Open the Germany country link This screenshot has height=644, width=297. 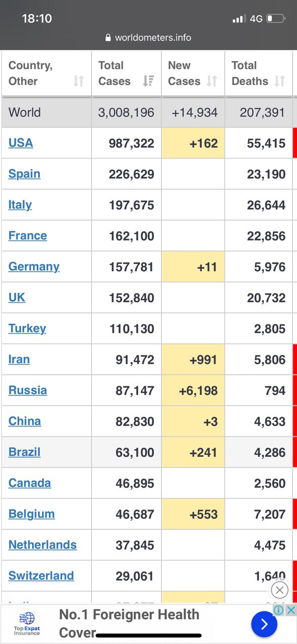[34, 267]
